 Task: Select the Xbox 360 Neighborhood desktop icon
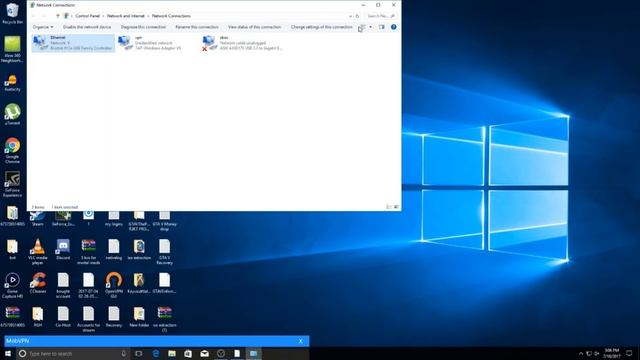pos(12,49)
